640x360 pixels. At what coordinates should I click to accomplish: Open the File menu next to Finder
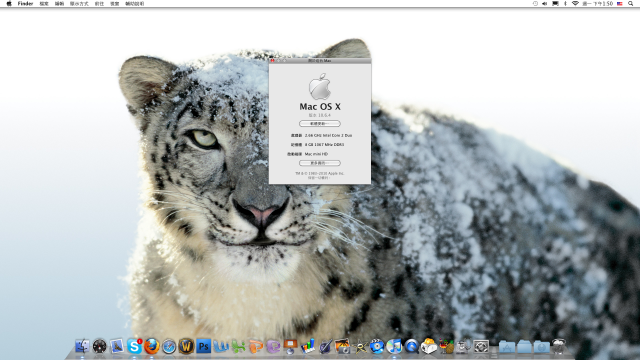tap(44, 3)
